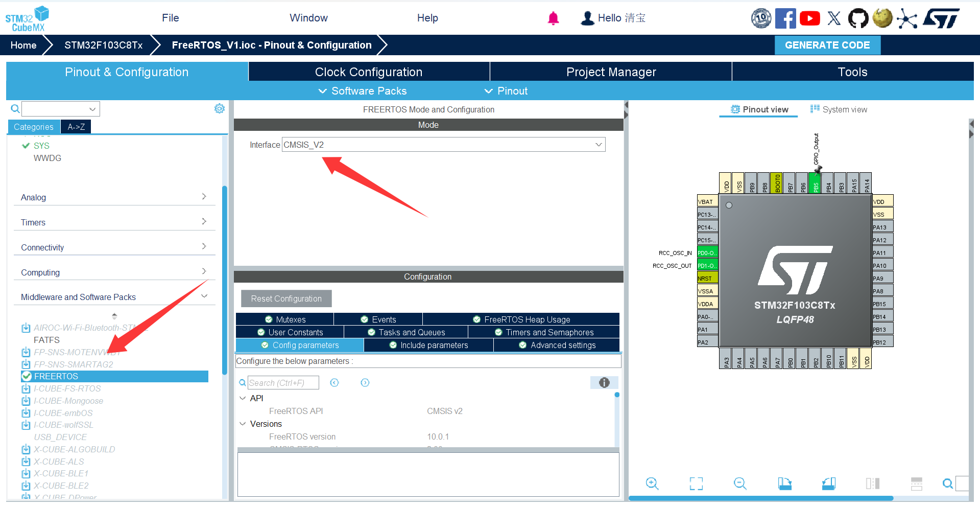Click the Reset Configuration button
Image resolution: width=980 pixels, height=506 pixels.
pyautogui.click(x=286, y=298)
